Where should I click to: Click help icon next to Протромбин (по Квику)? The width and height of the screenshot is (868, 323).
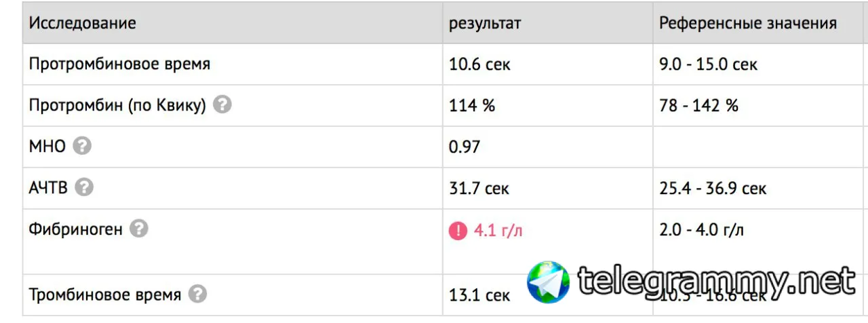point(222,105)
